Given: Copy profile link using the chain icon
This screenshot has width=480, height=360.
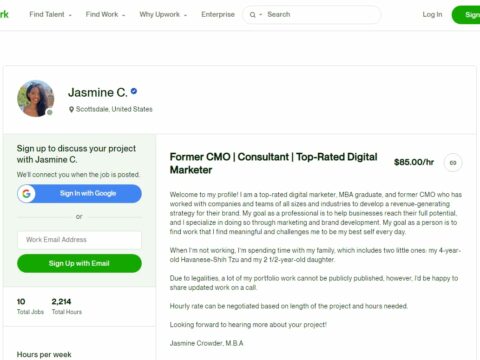Looking at the screenshot, I should click(x=453, y=163).
